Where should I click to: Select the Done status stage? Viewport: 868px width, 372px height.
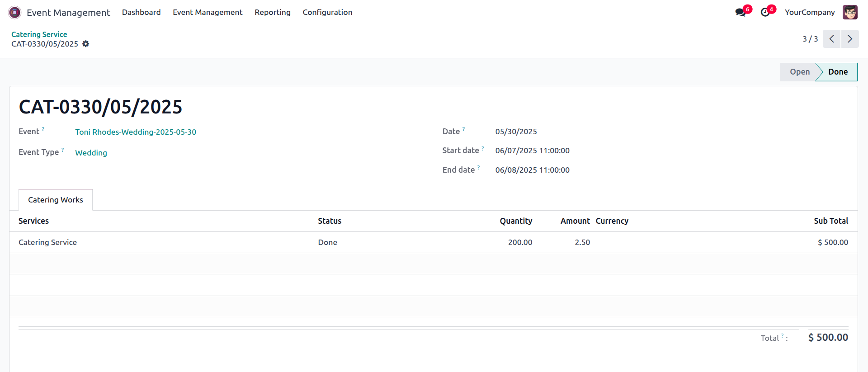point(838,72)
